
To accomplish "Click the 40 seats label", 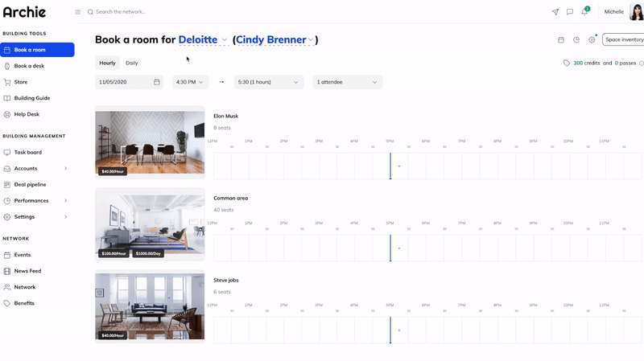I will (224, 210).
